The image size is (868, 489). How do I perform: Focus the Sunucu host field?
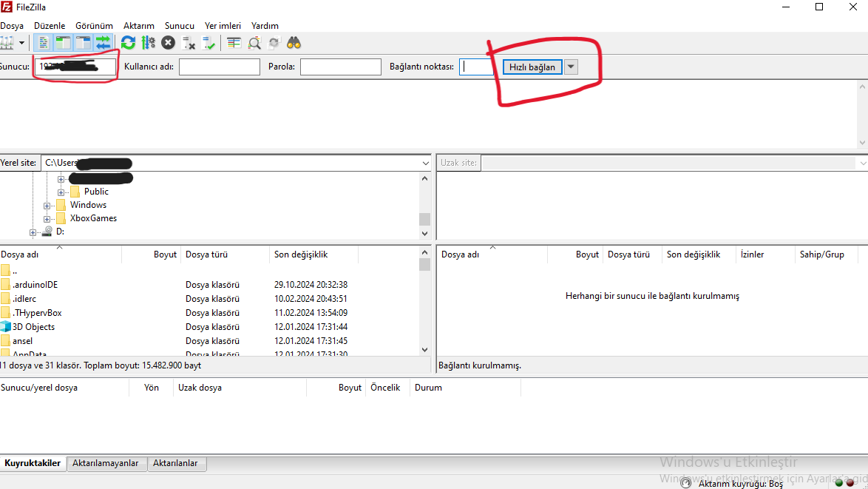tap(75, 67)
